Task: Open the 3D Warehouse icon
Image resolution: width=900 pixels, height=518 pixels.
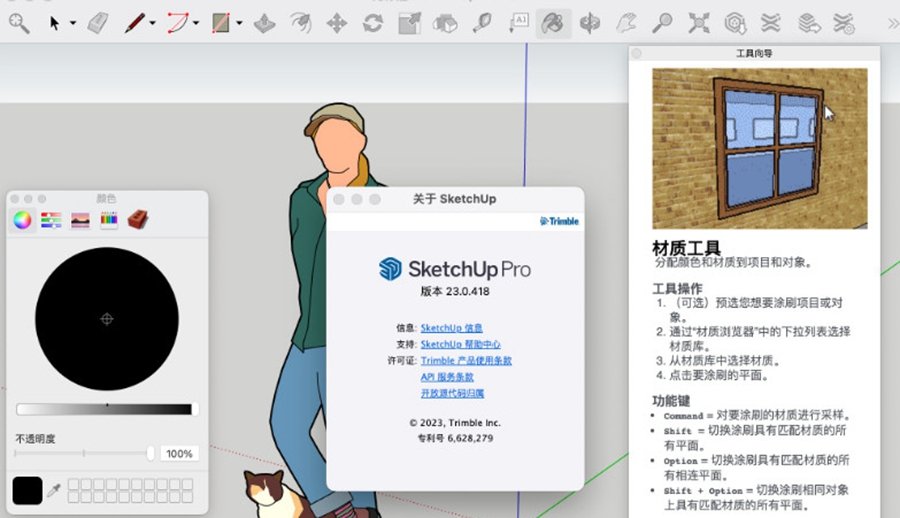Action: [735, 24]
